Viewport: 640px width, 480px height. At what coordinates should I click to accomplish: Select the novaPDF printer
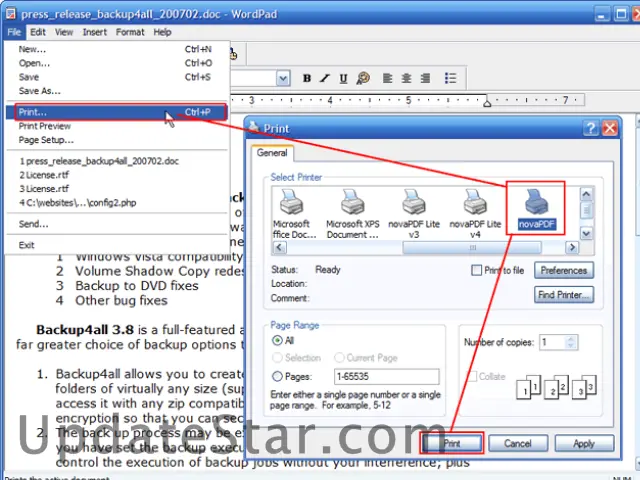[536, 209]
